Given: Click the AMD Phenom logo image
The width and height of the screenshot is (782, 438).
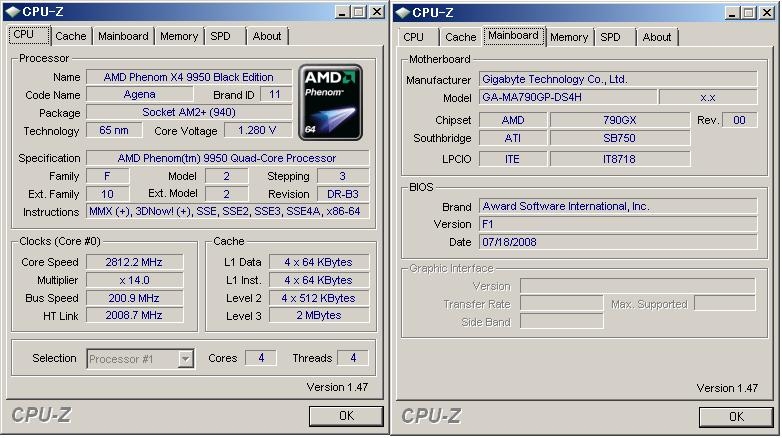Looking at the screenshot, I should (331, 102).
